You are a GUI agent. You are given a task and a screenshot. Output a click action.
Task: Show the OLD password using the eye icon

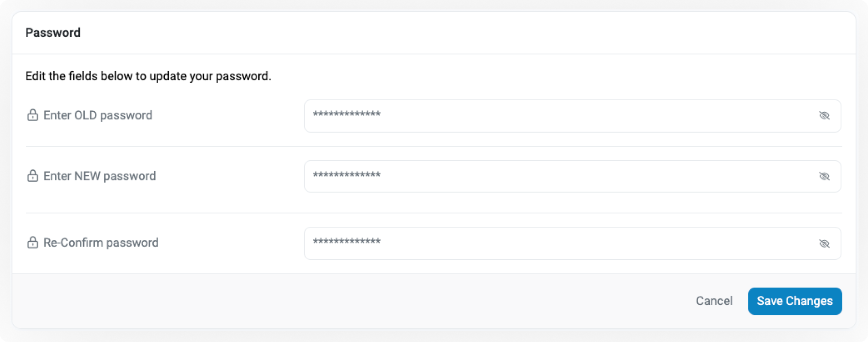(824, 116)
